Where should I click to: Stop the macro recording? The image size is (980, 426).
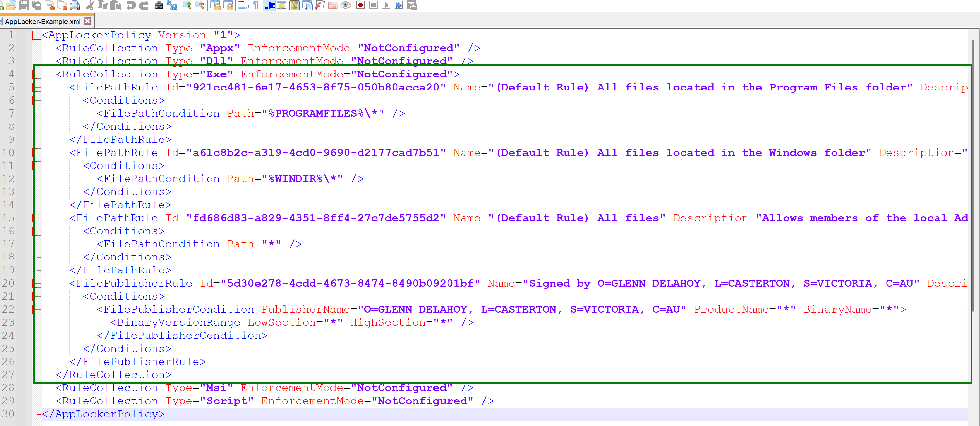coord(373,5)
